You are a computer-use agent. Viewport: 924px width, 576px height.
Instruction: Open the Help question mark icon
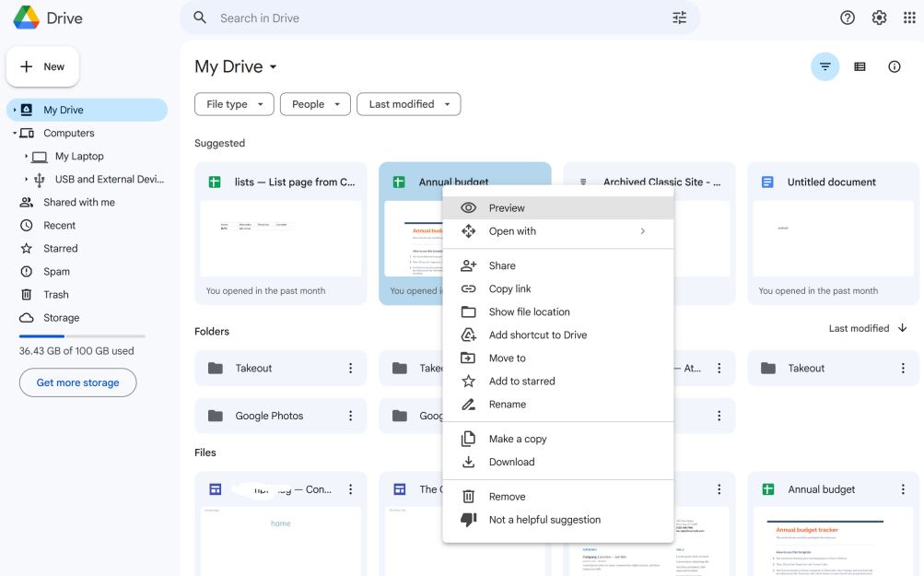click(x=848, y=18)
